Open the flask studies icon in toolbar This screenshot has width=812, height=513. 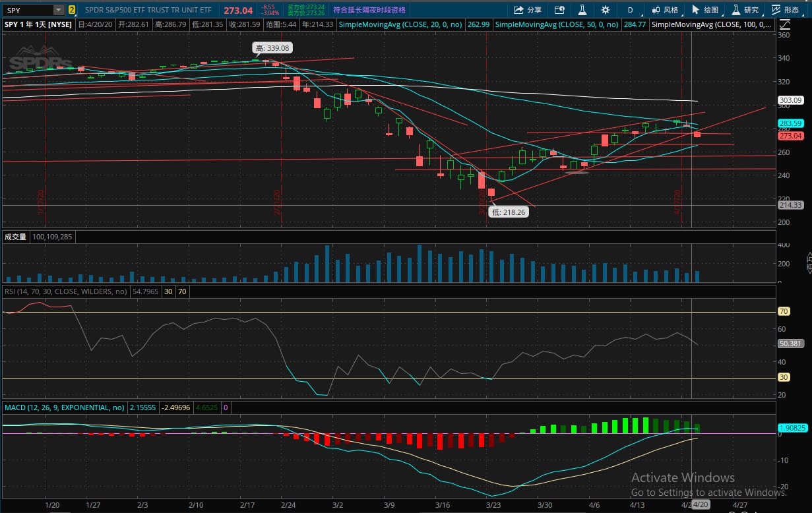pos(582,10)
